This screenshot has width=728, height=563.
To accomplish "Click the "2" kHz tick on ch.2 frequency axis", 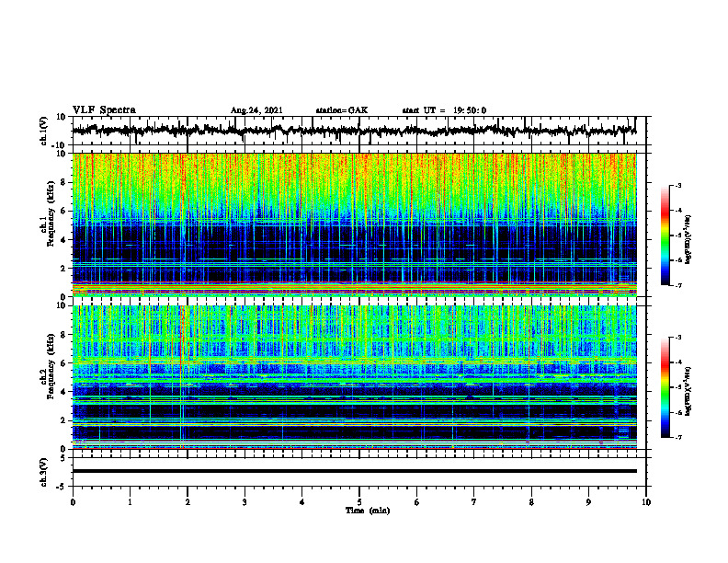I will pos(64,420).
